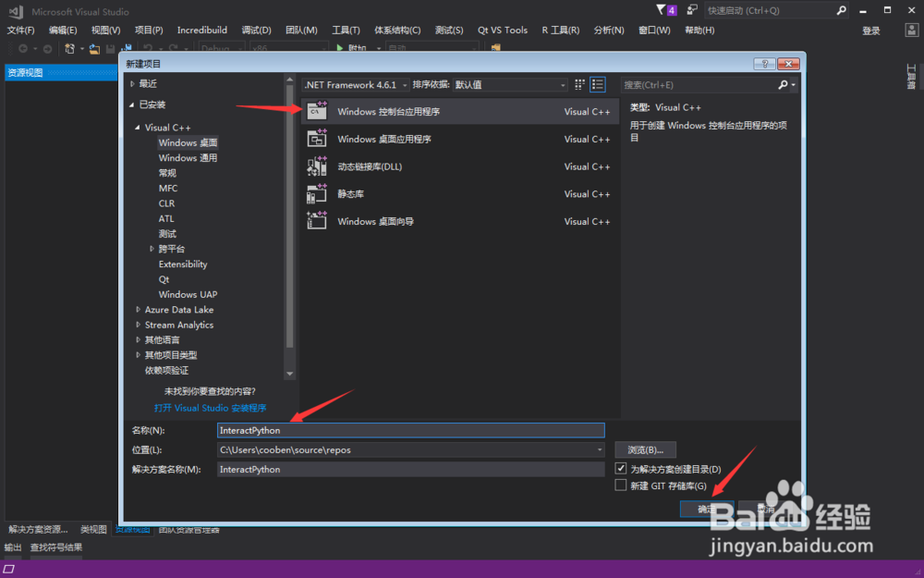Open the 文件(F) menu
The image size is (924, 578).
pyautogui.click(x=20, y=31)
